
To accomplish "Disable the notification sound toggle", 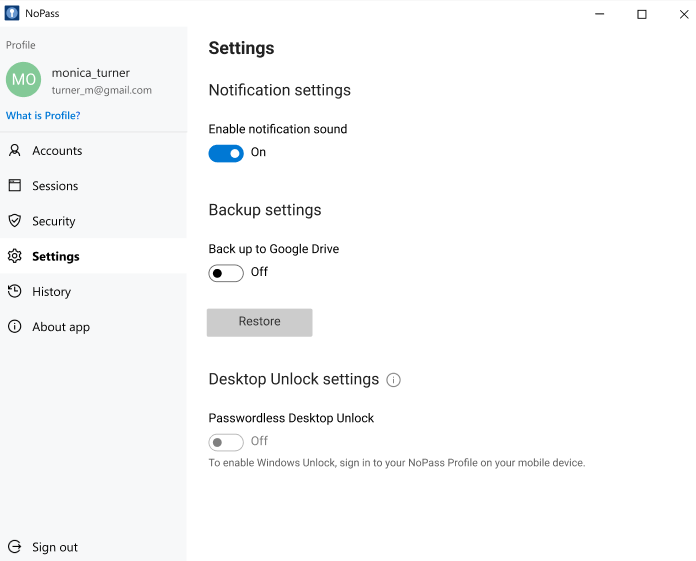I will tap(226, 154).
